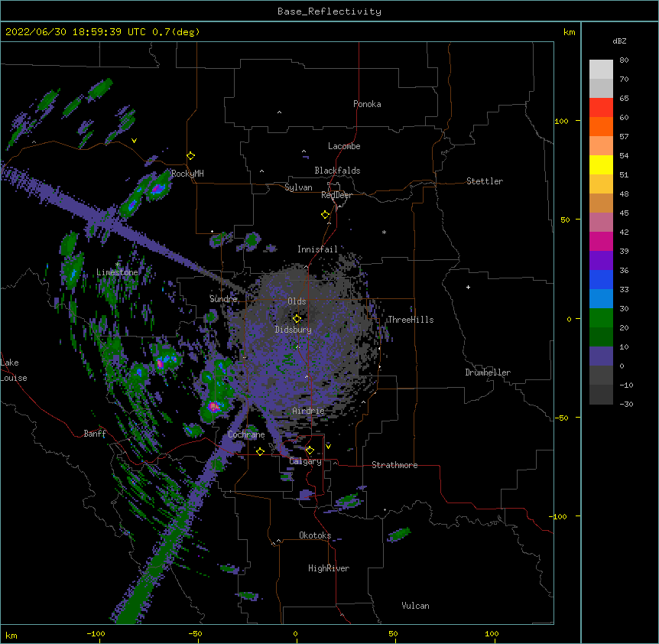Click the Airdrie city label
Viewport: 659px width, 644px height.
(x=309, y=411)
